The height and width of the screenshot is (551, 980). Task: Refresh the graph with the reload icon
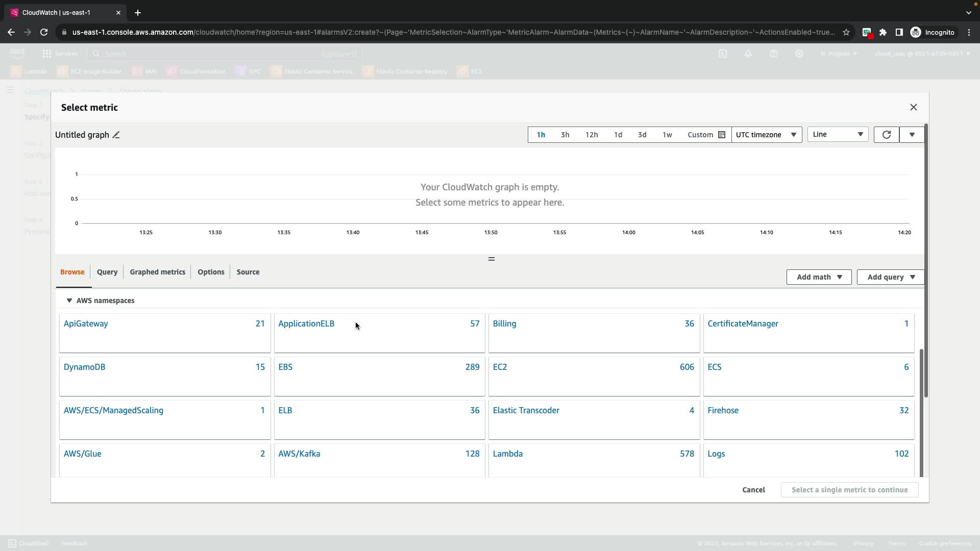point(886,135)
